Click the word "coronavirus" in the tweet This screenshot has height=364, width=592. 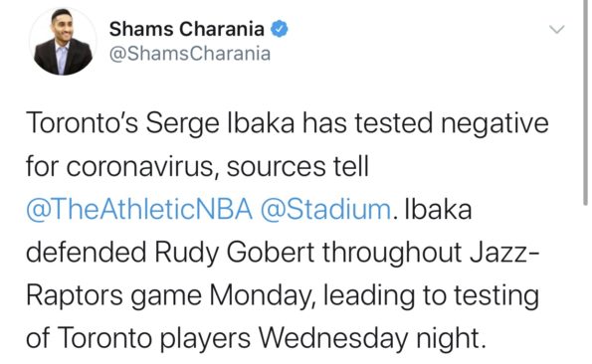pos(143,167)
